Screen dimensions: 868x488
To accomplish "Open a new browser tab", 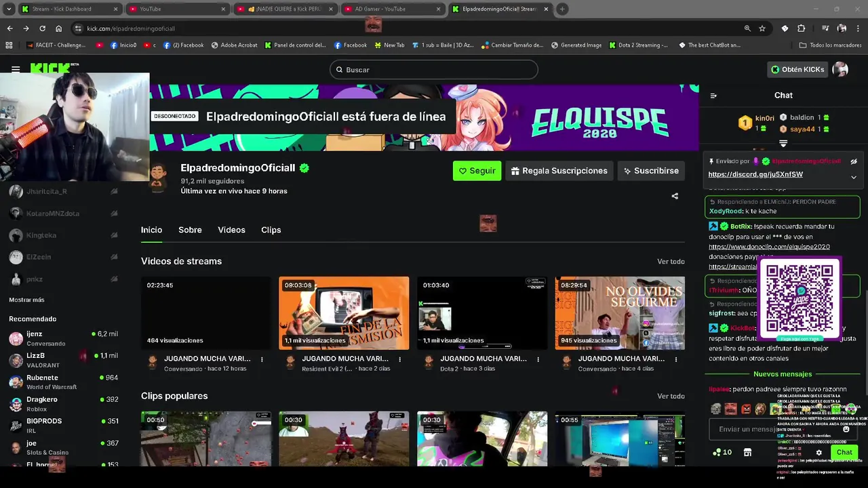I will click(562, 9).
